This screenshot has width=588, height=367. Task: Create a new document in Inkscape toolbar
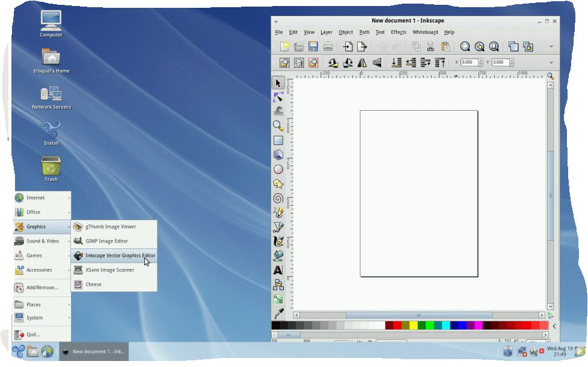[284, 46]
